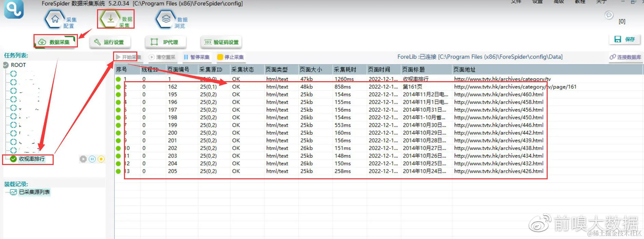This screenshot has width=644, height=239.
Task: Click the green status dot of row 1
Action: (x=119, y=79)
